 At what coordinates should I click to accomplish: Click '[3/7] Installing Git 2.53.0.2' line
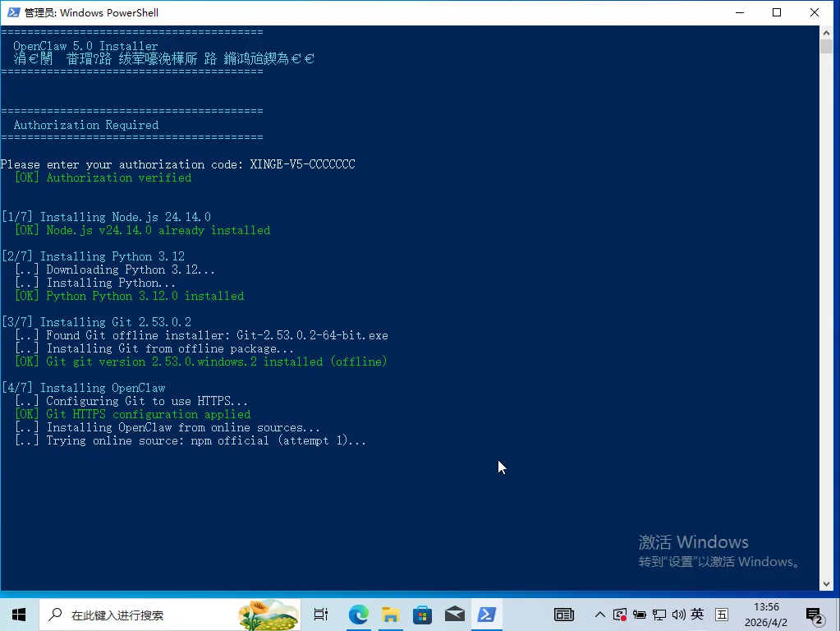(x=96, y=322)
